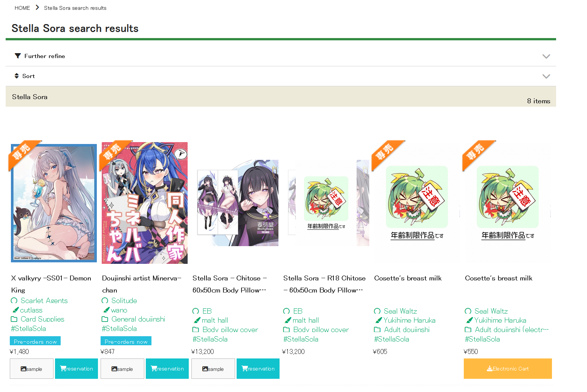The width and height of the screenshot is (587, 392).
Task: Add Cosette's breast milk to Electronic Cart
Action: tap(508, 369)
